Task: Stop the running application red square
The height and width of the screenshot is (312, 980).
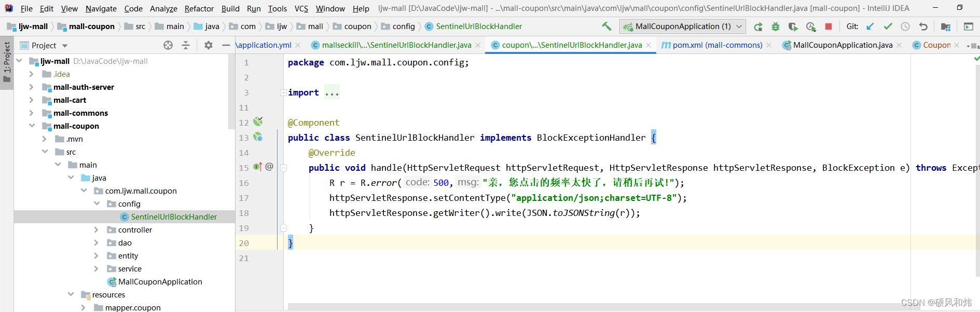Action: 829,26
